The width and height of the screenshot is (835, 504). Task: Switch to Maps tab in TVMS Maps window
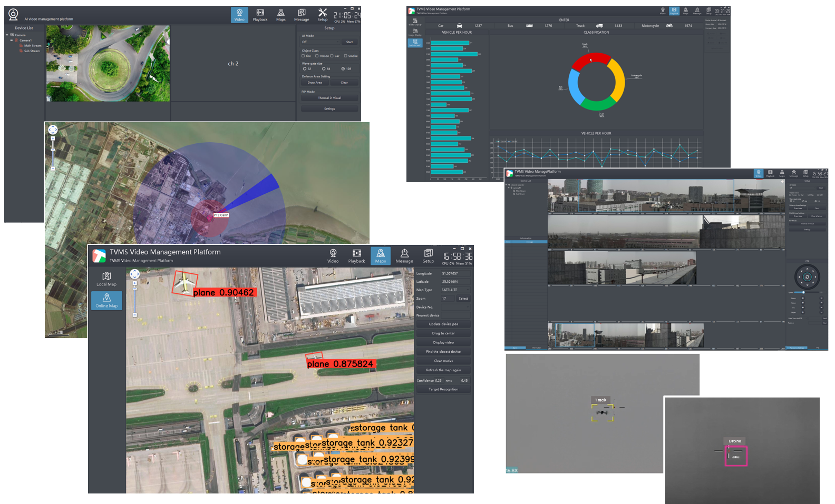click(381, 256)
